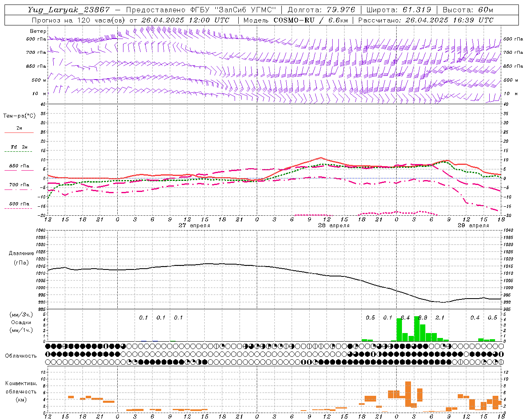Click the Рассчитано: 26.04.2025 16:39 UTC text

pyautogui.click(x=426, y=20)
